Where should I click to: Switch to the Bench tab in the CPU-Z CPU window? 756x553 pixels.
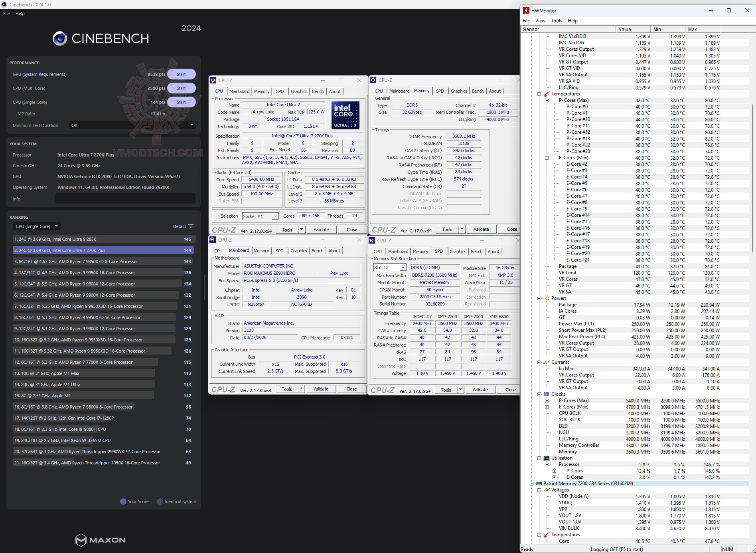click(318, 91)
